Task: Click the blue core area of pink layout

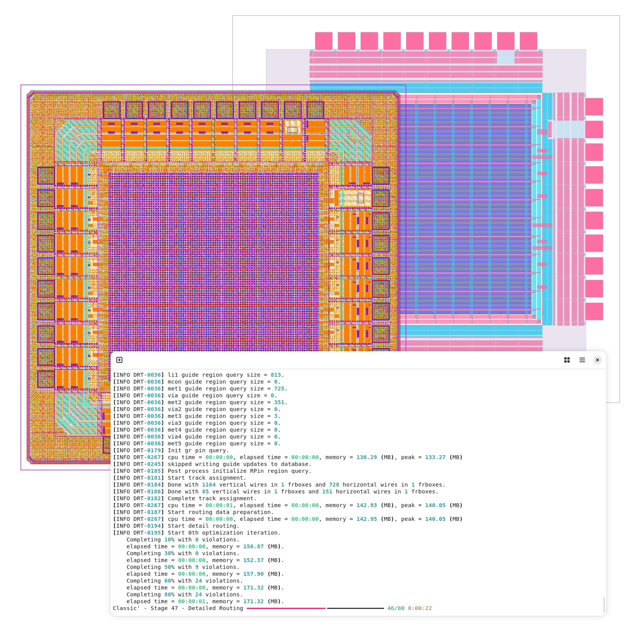Action: coord(465,210)
